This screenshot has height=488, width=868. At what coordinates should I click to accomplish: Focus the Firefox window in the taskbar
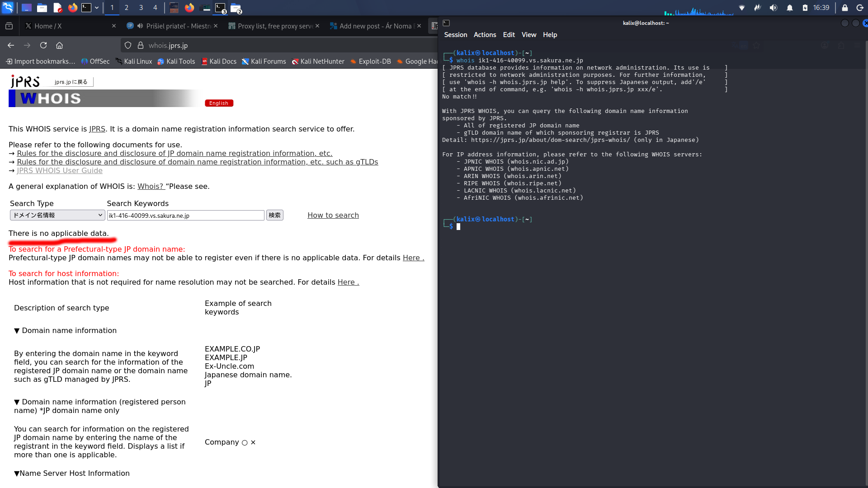[189, 8]
